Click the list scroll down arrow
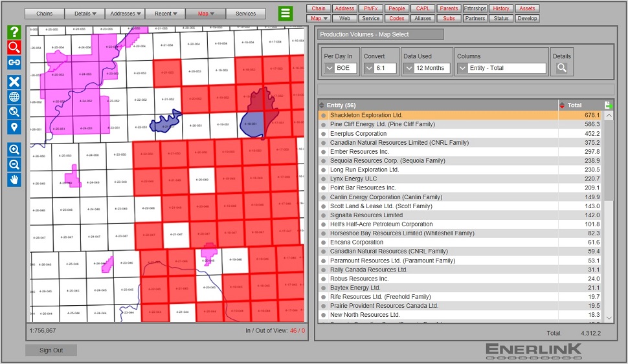Screen dimensions: 628x364 (x=609, y=318)
